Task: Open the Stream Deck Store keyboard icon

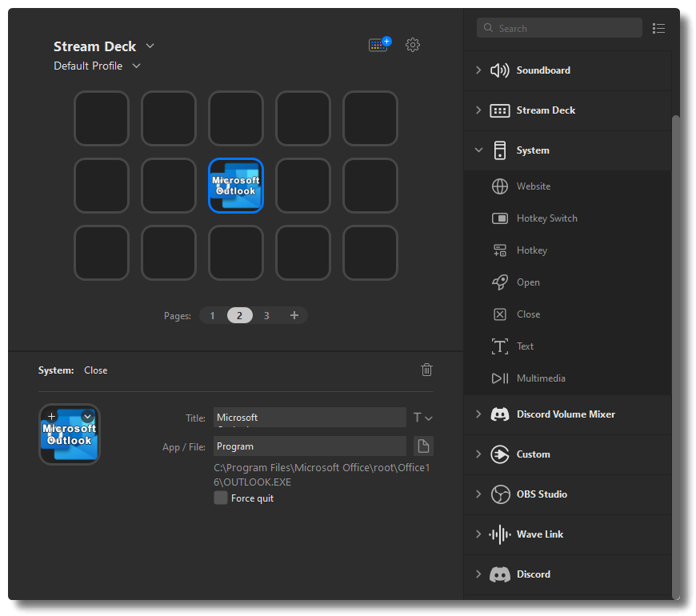Action: (379, 44)
